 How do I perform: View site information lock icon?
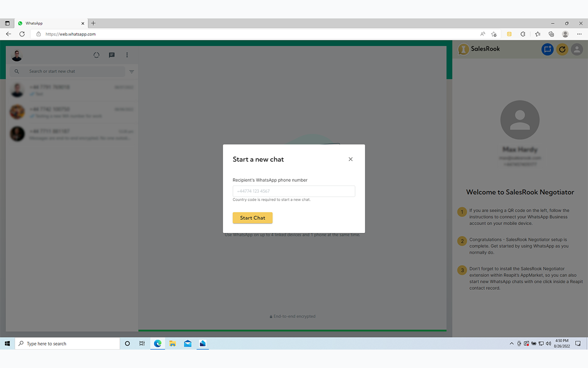tap(39, 34)
